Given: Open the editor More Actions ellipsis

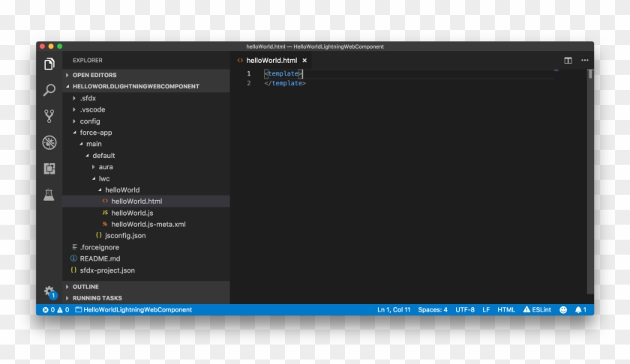Looking at the screenshot, I should 584,60.
